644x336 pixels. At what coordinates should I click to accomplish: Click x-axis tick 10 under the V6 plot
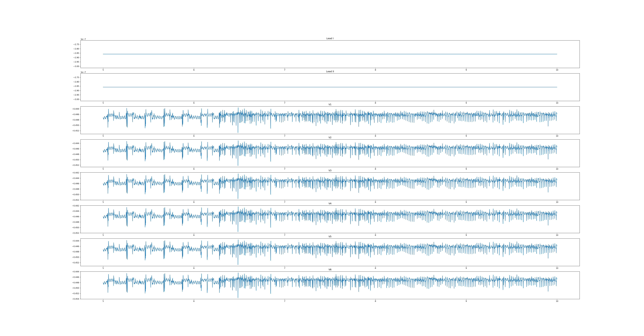[x=557, y=301]
